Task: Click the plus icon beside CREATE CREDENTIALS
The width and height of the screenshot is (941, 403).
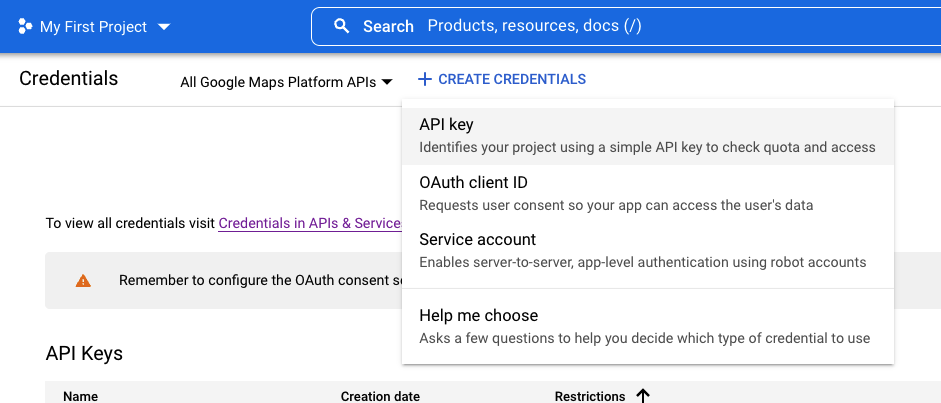Action: [424, 79]
